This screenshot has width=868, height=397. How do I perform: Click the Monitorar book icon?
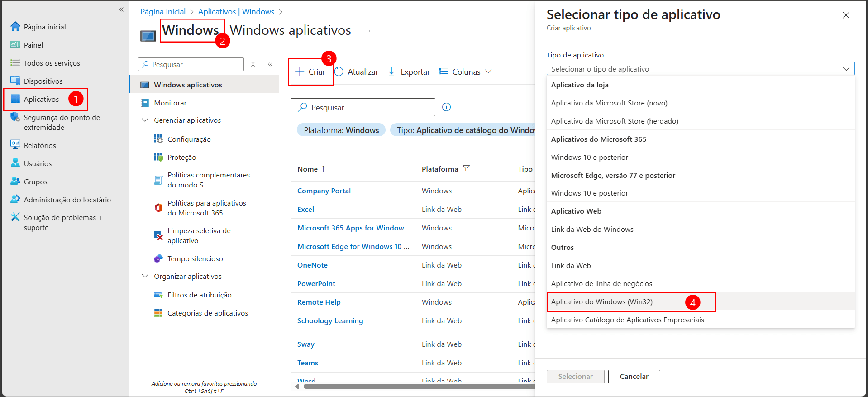[x=145, y=103]
